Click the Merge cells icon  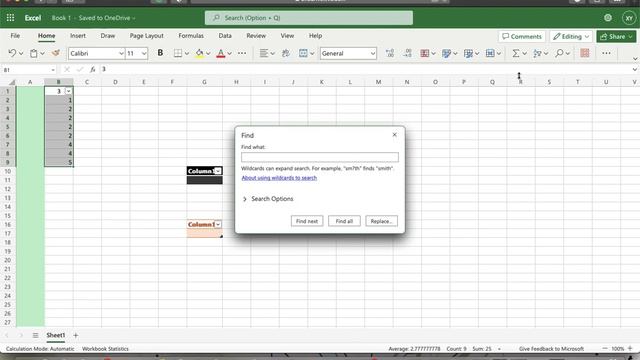(303, 53)
